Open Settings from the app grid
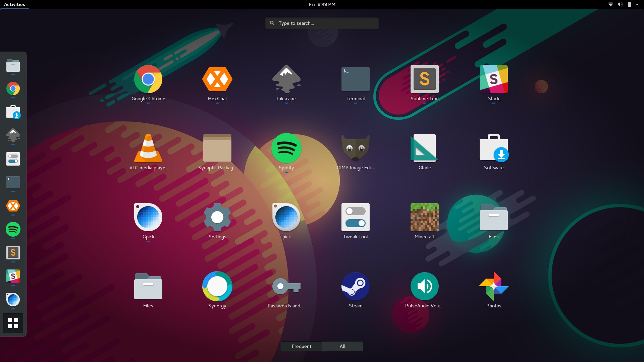 tap(217, 217)
